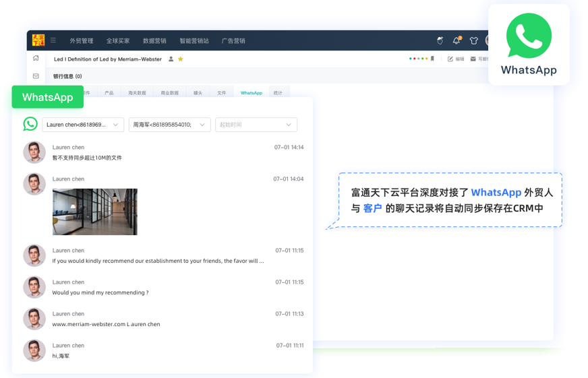Open the 外贸管理 menu

pyautogui.click(x=82, y=41)
